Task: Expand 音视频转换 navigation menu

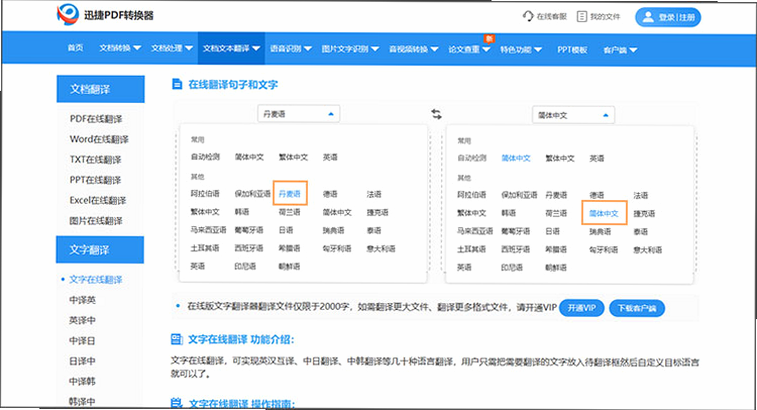Action: pos(414,49)
